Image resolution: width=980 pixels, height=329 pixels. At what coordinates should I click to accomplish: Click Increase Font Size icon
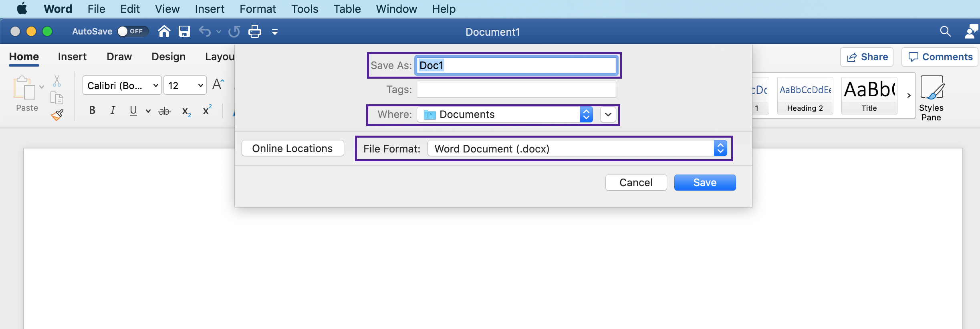(218, 84)
